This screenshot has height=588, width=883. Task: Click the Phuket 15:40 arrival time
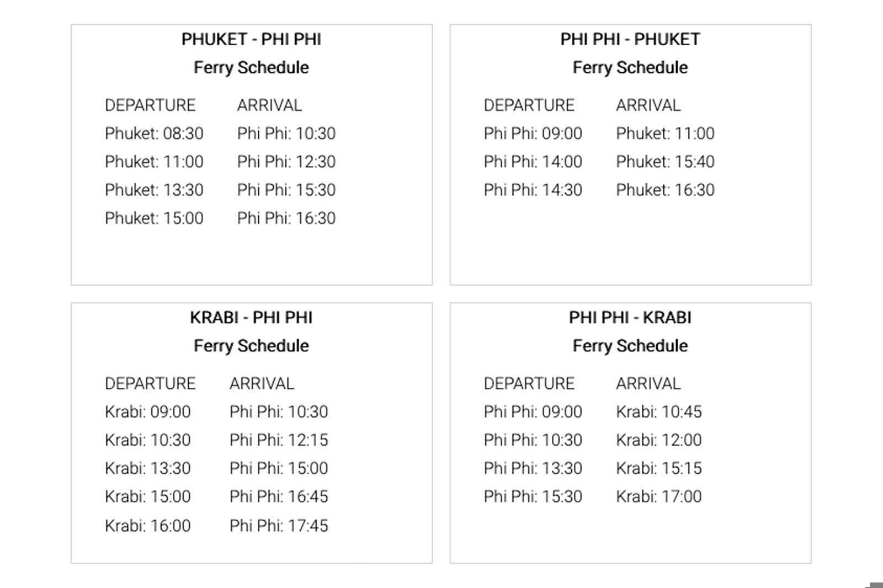tap(665, 162)
